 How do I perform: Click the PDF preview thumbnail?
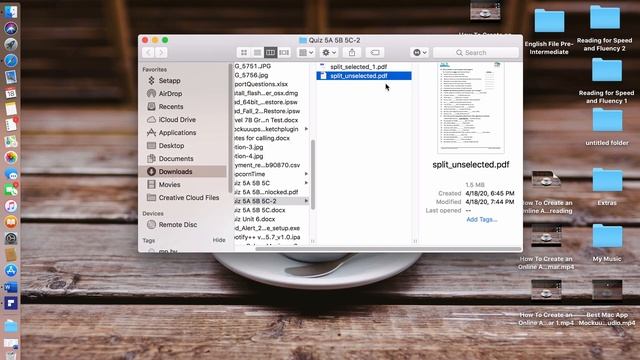pyautogui.click(x=471, y=107)
